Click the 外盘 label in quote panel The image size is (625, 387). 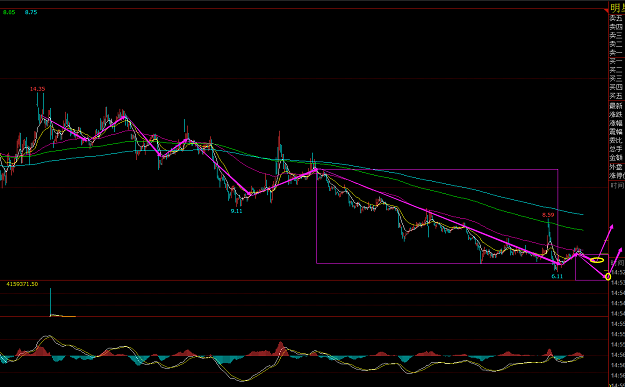tap(617, 167)
